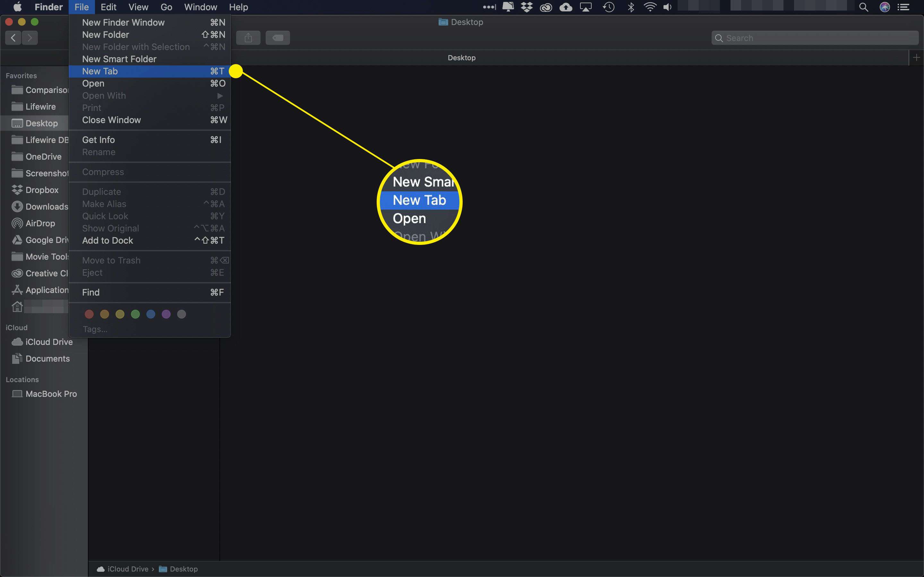Select red tag color swatch
Viewport: 924px width, 577px height.
coord(89,314)
